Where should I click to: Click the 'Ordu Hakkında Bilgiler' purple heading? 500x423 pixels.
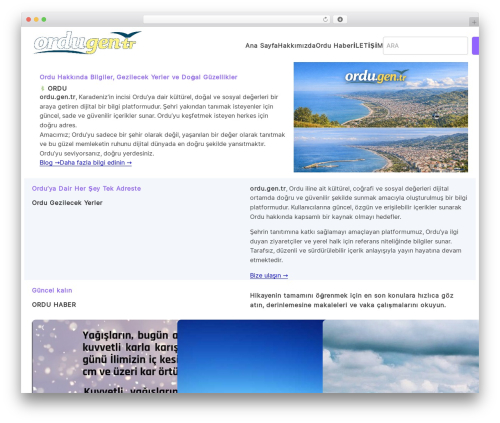point(138,77)
